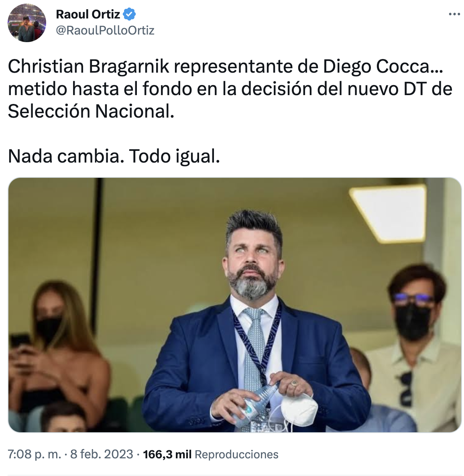Open the "Raoul Ortiz" display name link
This screenshot has height=476, width=464.
click(x=88, y=14)
